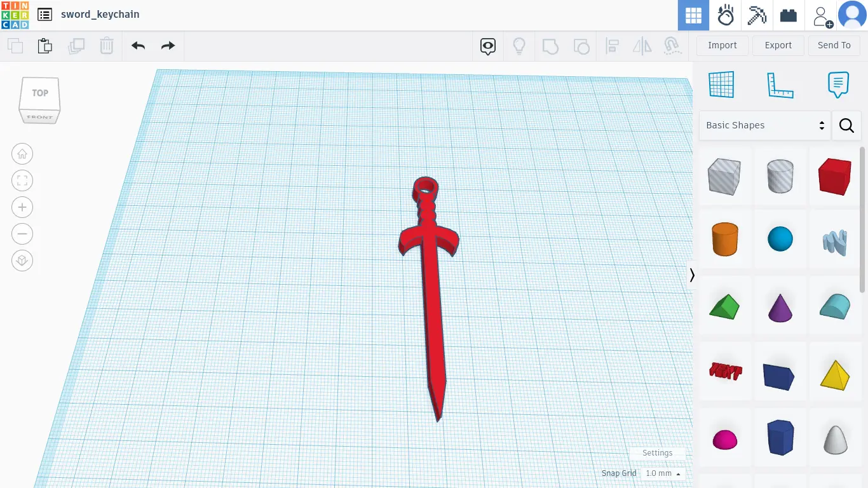Screen dimensions: 868x488
Task: Click the Undo arrow icon
Action: [x=138, y=46]
